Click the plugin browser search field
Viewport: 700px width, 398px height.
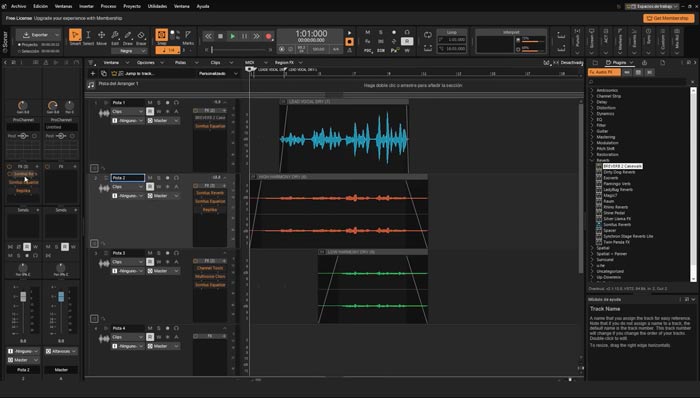click(x=637, y=82)
